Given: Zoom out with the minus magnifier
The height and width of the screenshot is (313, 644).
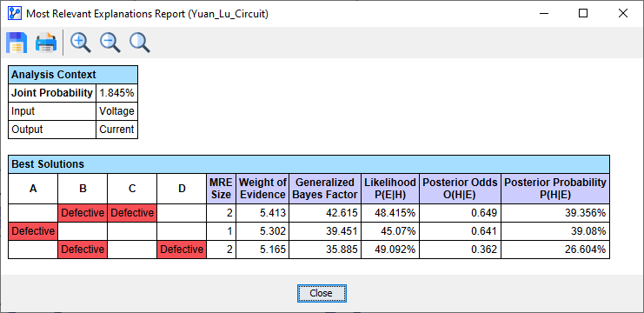Looking at the screenshot, I should [x=110, y=43].
